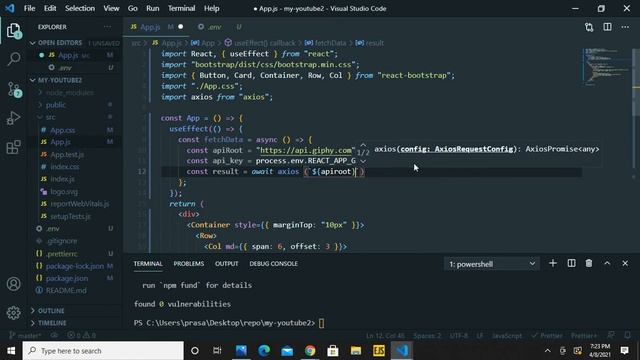Open Microsoft Edge from taskbar
640x360 pixels.
coord(264,351)
